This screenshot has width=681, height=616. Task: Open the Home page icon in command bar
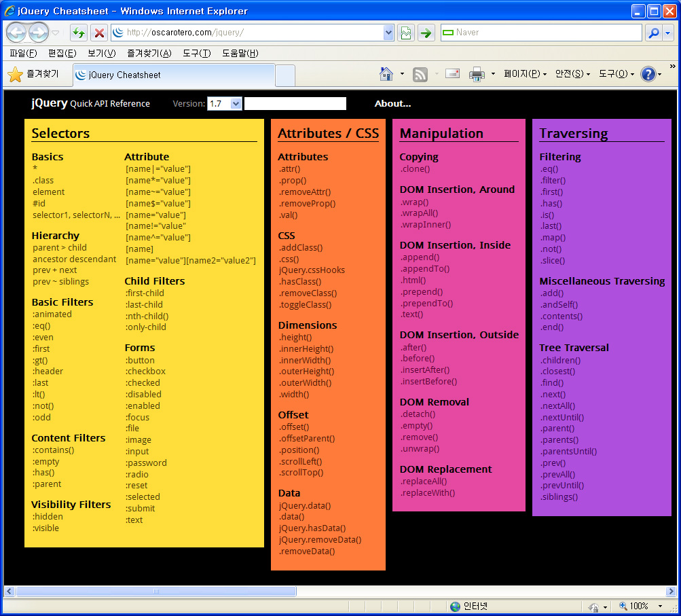(x=386, y=74)
